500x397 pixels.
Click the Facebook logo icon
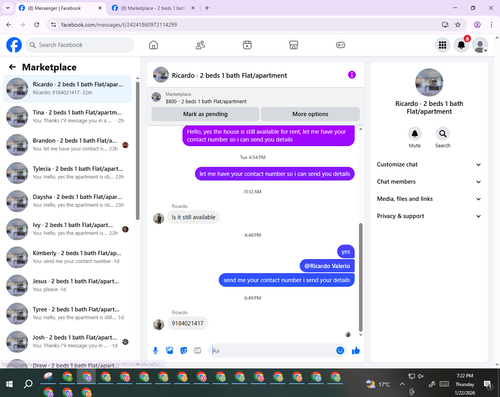coord(14,45)
